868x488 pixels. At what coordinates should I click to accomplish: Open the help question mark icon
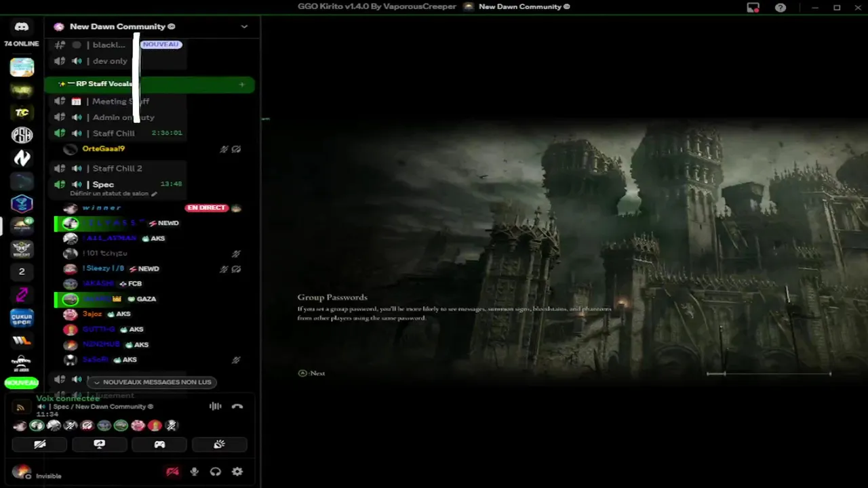click(x=781, y=7)
